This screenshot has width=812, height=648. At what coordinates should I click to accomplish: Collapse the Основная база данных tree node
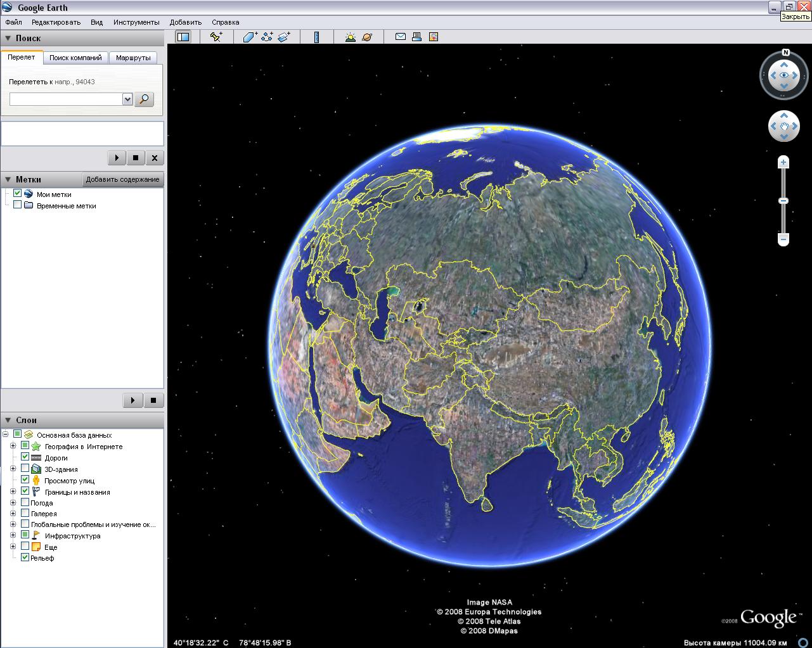6,435
